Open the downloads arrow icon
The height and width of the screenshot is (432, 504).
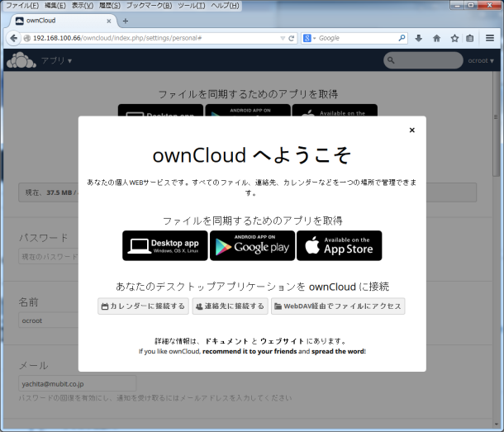pos(418,39)
